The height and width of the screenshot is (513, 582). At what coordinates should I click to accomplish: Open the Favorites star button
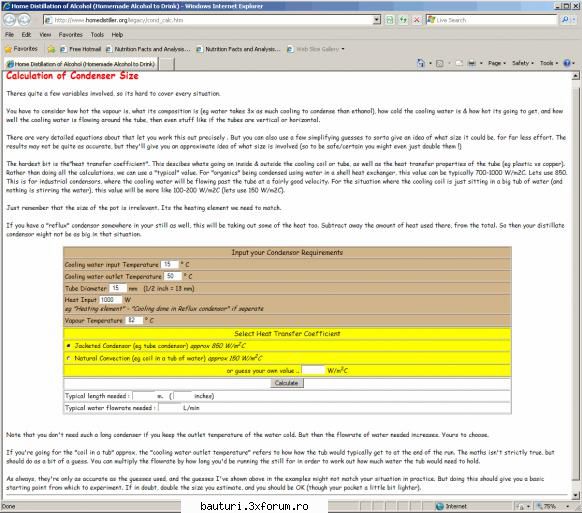point(21,49)
